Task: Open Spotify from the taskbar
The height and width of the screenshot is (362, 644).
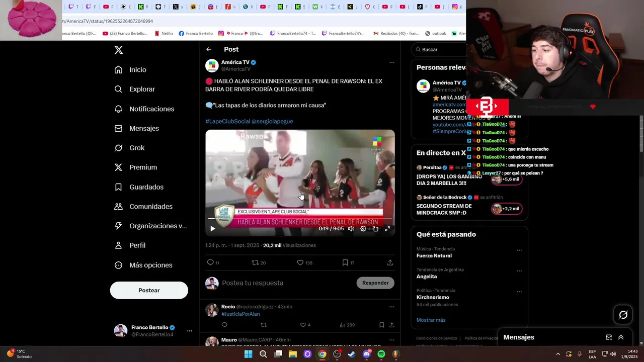Action: [381, 354]
